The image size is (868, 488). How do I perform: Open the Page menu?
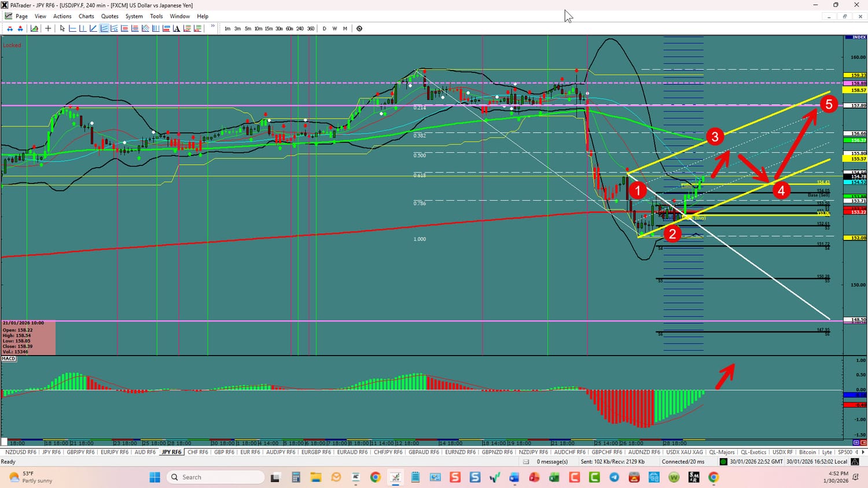point(21,16)
